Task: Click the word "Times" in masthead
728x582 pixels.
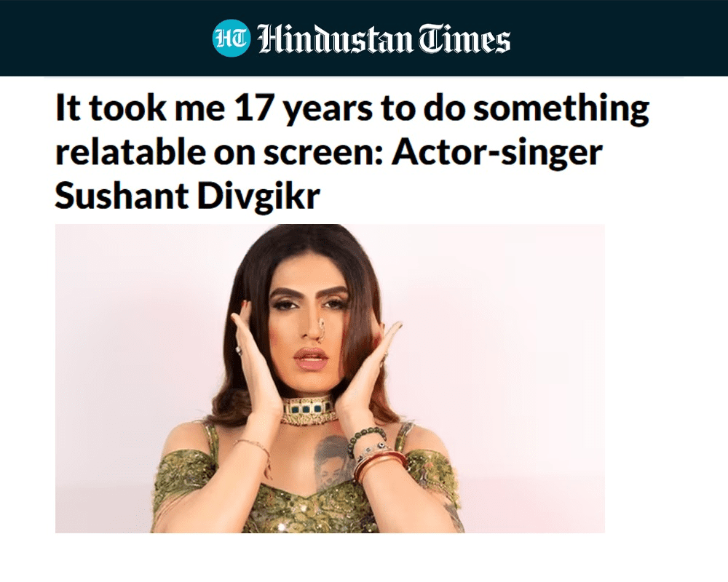Action: pos(464,39)
